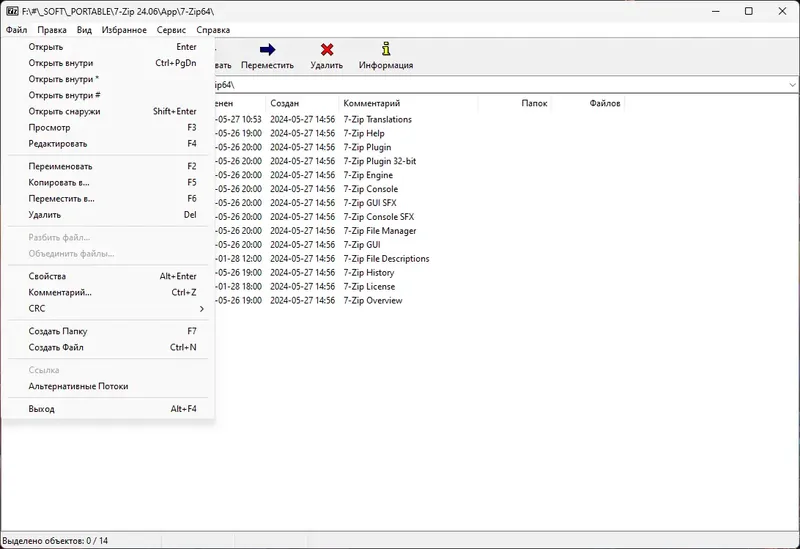Image resolution: width=800 pixels, height=549 pixels.
Task: Click the yellow Information (Информация) icon
Action: [x=386, y=49]
